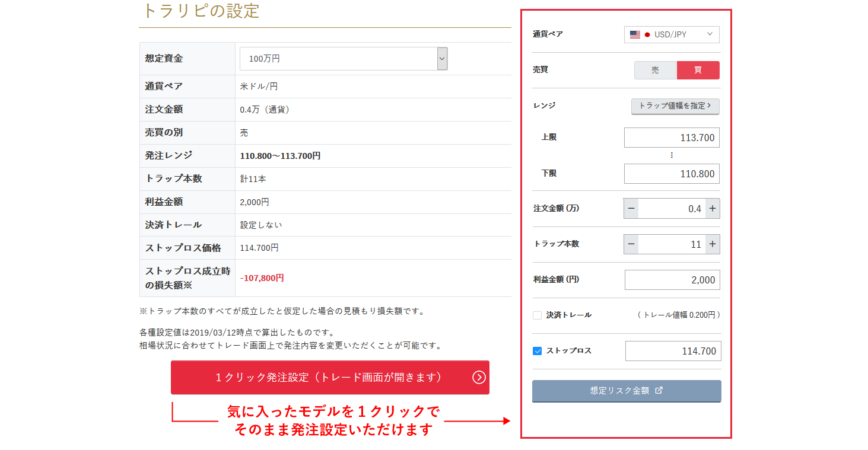The width and height of the screenshot is (868, 450).
Task: Increase 注文金額 with plus button
Action: click(713, 209)
